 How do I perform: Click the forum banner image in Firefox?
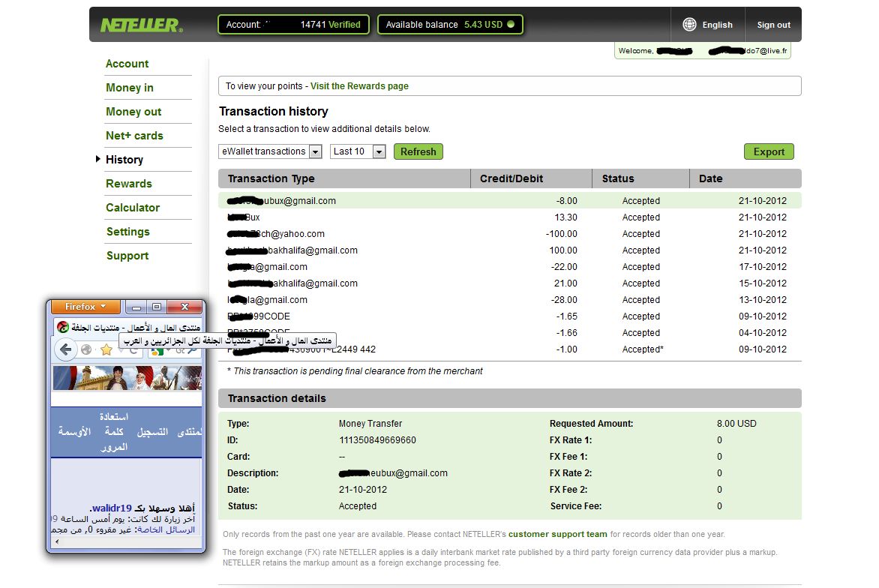[x=127, y=378]
